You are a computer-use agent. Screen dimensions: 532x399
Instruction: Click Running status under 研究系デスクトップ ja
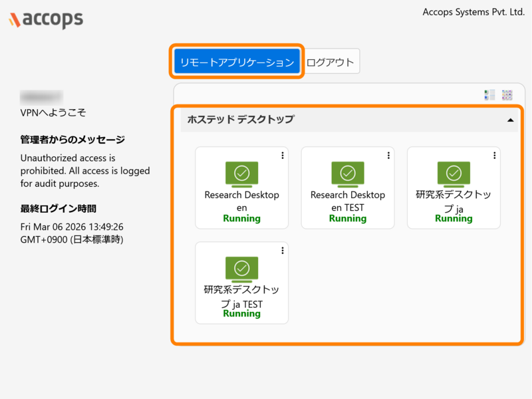454,219
